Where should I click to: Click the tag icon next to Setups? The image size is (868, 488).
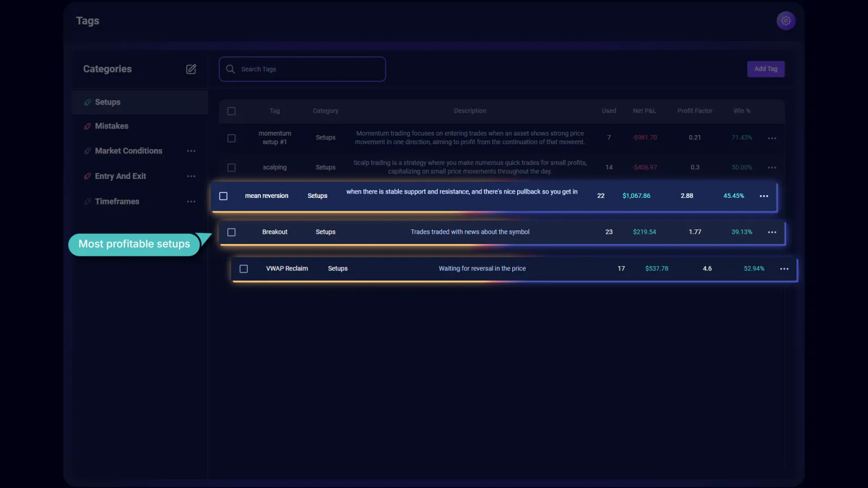tap(88, 102)
